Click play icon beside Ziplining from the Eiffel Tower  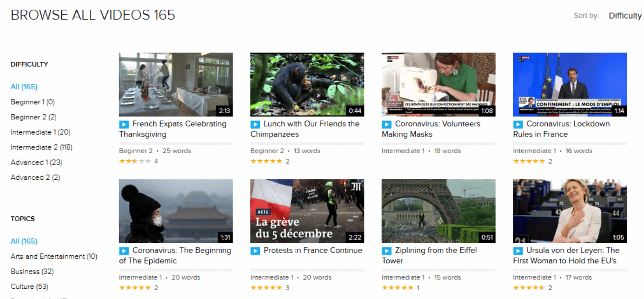(386, 251)
